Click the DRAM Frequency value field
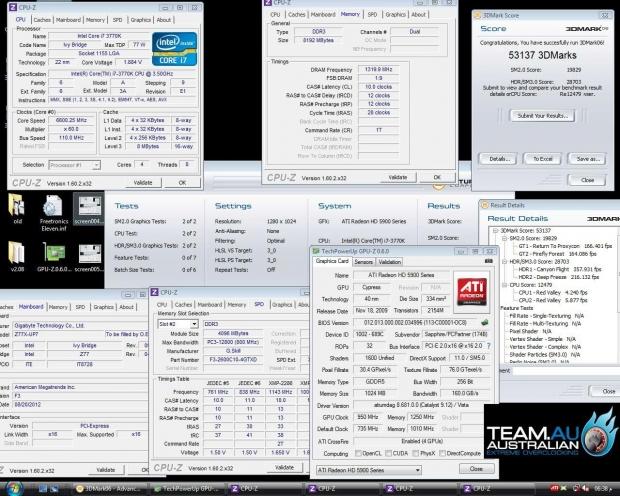 coord(379,69)
